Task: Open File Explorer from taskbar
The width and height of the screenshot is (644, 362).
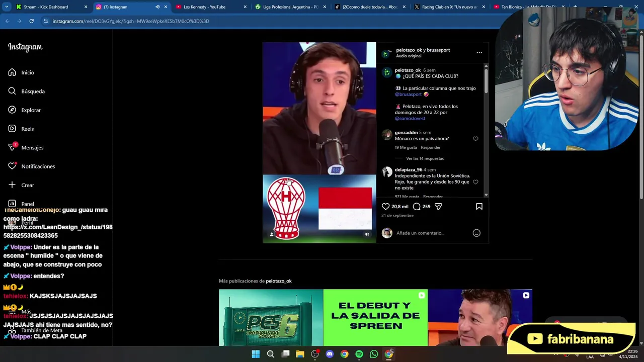Action: pyautogui.click(x=300, y=354)
